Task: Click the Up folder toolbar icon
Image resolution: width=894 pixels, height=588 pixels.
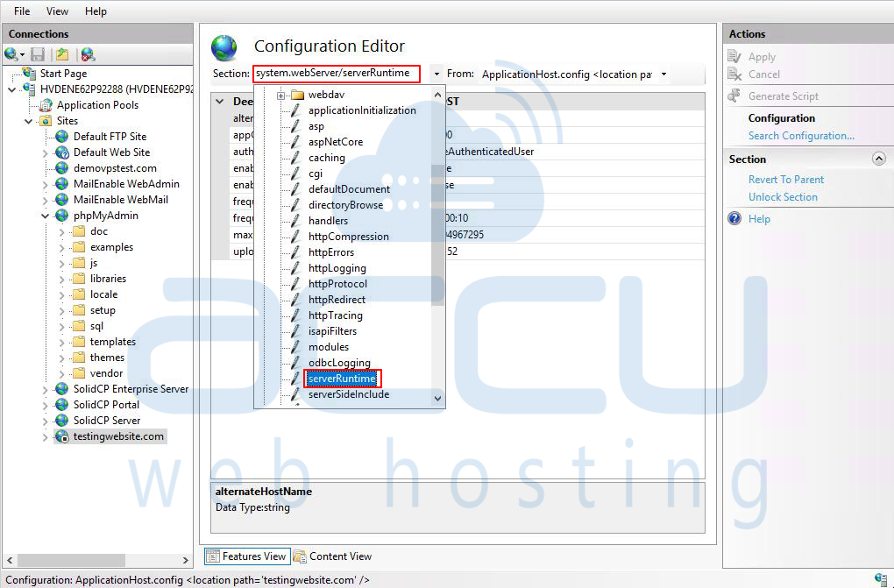Action: point(62,54)
